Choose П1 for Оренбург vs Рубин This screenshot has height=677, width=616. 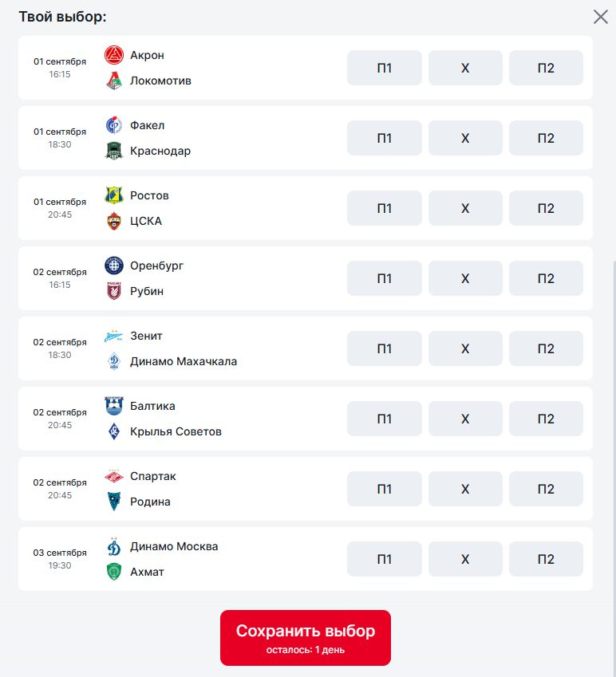coord(385,278)
